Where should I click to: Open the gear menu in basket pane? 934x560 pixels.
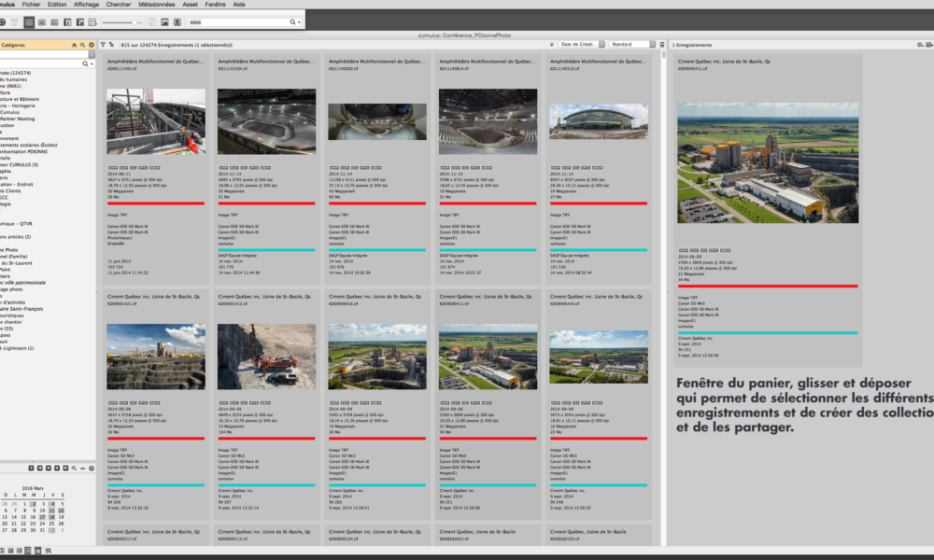pyautogui.click(x=920, y=45)
